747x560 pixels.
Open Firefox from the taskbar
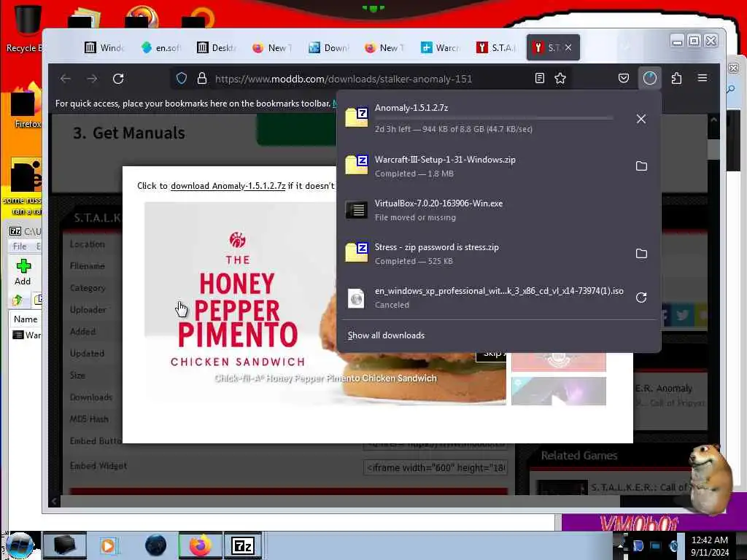(201, 545)
